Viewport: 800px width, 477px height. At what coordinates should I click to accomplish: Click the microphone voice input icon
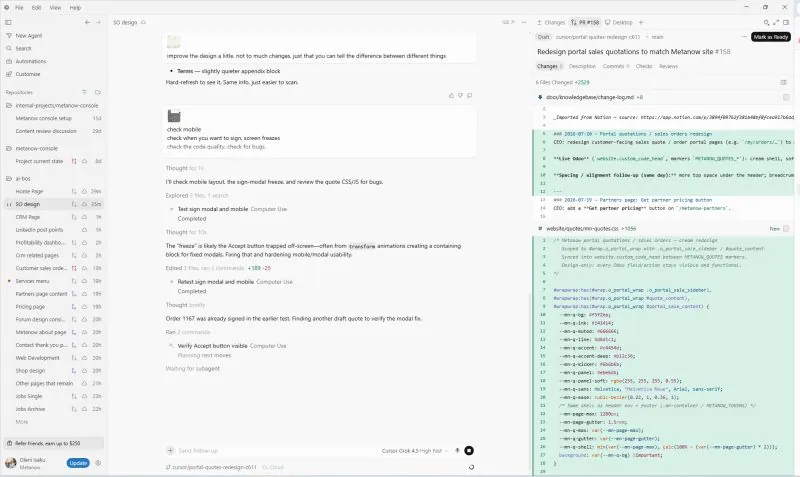(457, 450)
